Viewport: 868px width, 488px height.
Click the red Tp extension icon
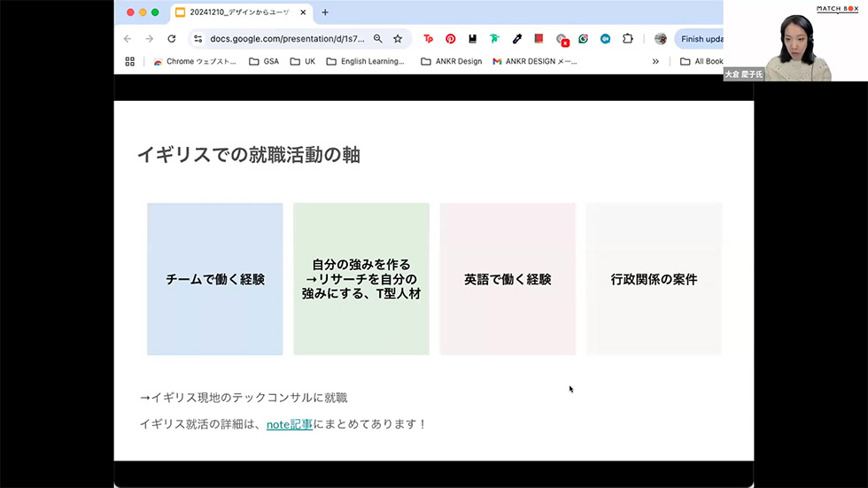pos(429,39)
